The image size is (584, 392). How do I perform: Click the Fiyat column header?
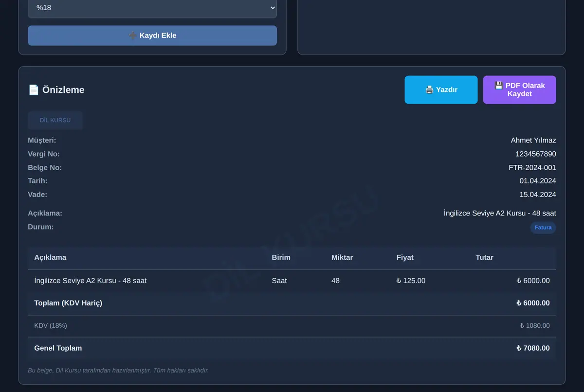click(405, 257)
